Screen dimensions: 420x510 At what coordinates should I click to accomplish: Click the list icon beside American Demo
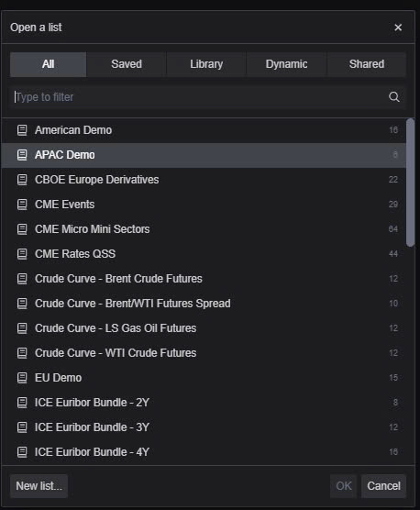22,130
